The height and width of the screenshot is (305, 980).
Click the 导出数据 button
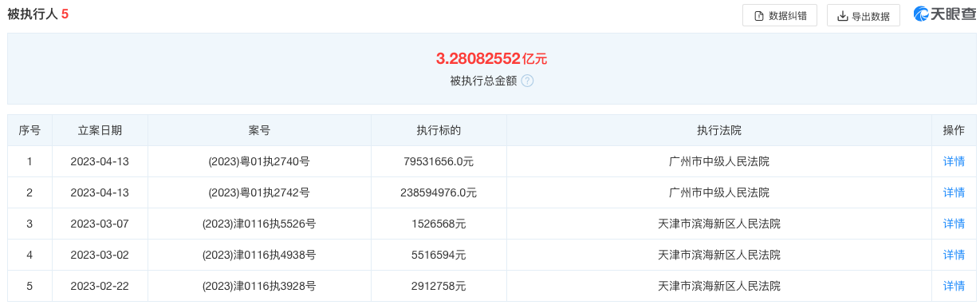[864, 15]
